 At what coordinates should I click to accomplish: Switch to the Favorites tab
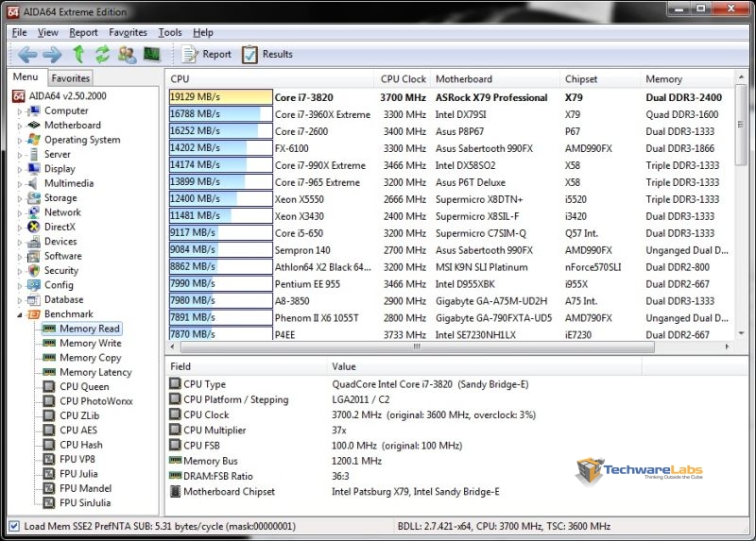70,78
